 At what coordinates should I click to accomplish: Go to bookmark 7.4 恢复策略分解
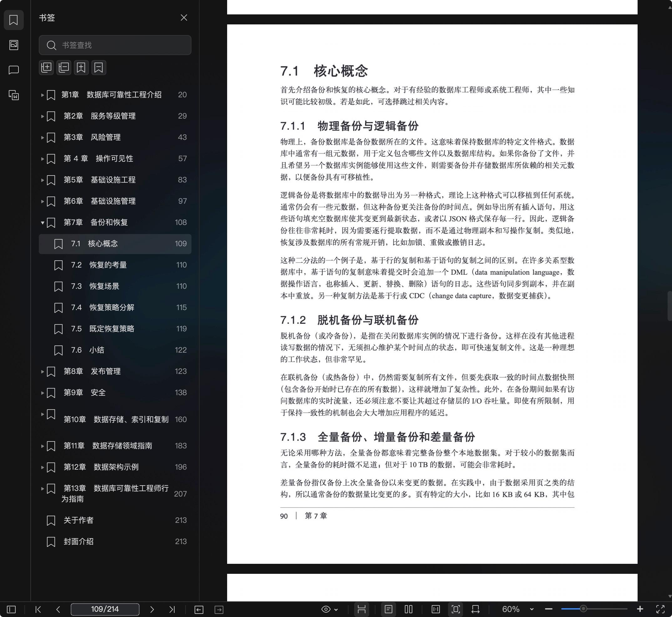[x=115, y=308]
